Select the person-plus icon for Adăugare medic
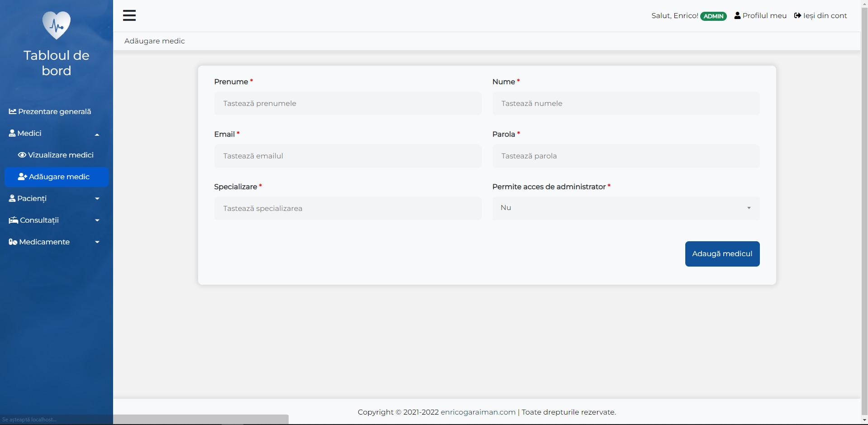Image resolution: width=868 pixels, height=425 pixels. coord(22,177)
